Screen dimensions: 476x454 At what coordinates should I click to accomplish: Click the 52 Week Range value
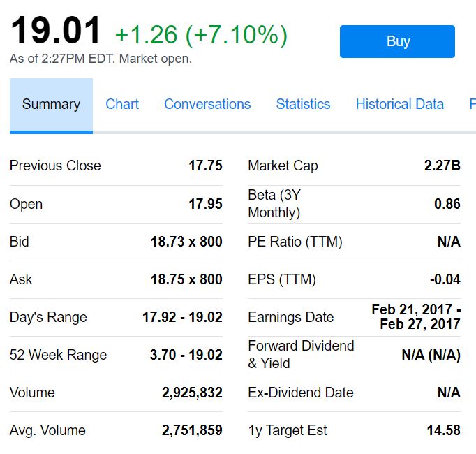coord(186,355)
